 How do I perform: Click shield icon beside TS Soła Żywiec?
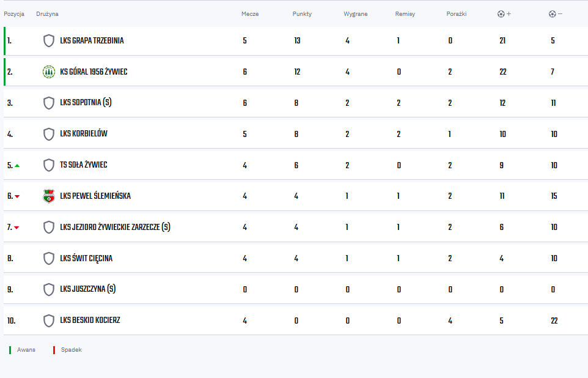(49, 165)
